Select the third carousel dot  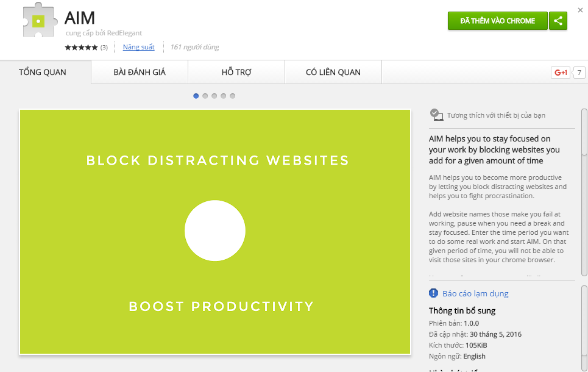pos(214,96)
